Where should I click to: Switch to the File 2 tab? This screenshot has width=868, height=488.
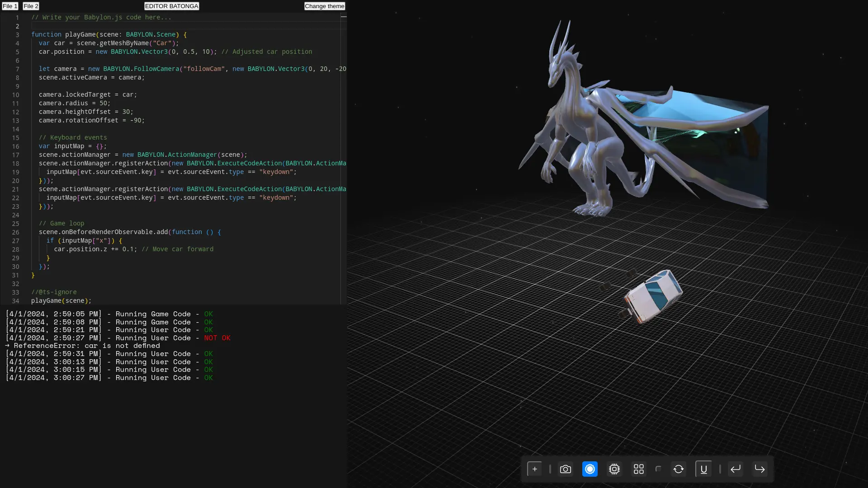(x=31, y=6)
